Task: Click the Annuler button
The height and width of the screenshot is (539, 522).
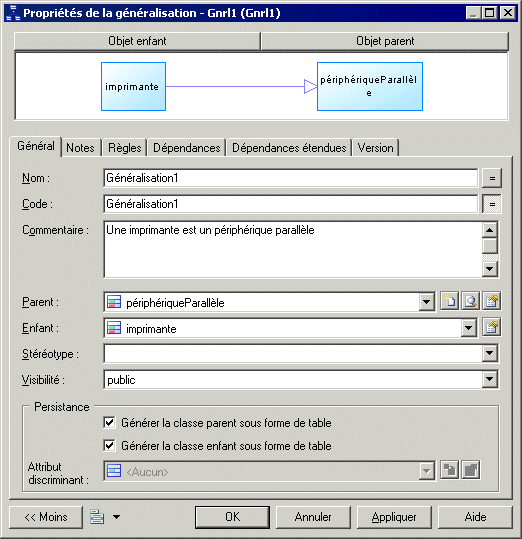Action: [x=313, y=517]
